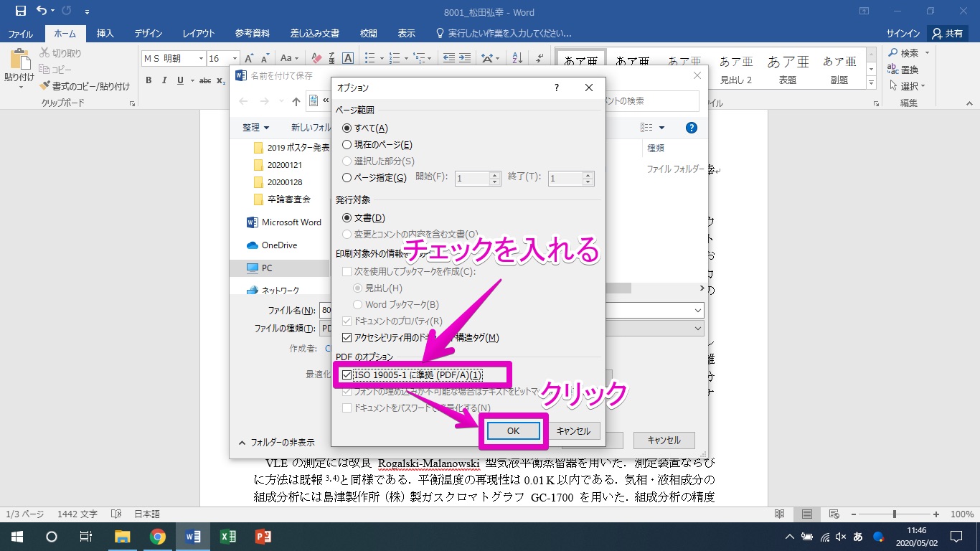
Task: Toggle Underline formatting in ribbon
Action: point(180,80)
